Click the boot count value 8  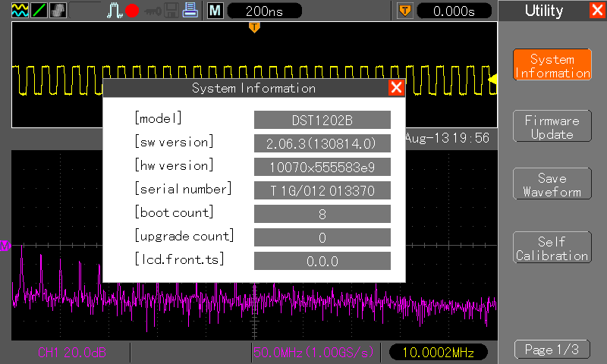[322, 214]
